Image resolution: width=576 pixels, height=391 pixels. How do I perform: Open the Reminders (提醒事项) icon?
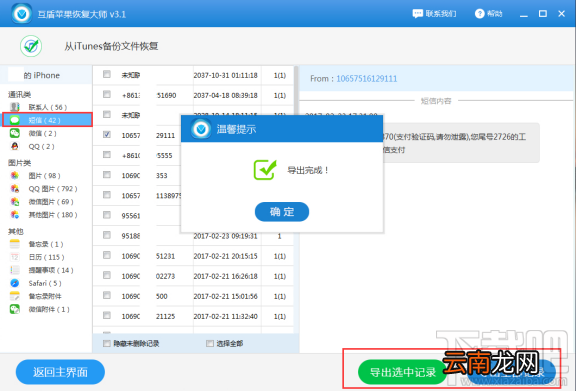pyautogui.click(x=15, y=270)
